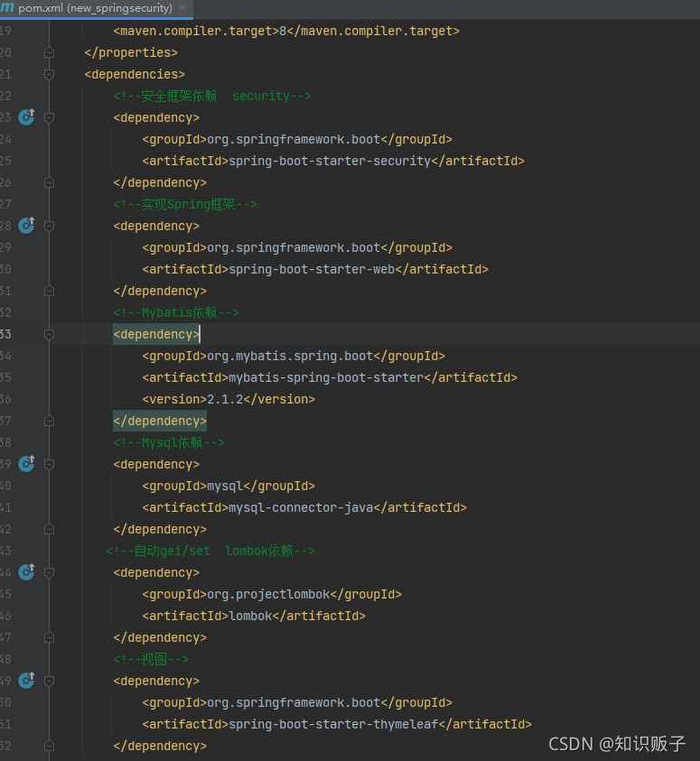Click the maven.compiler.target line
The image size is (700, 761).
[x=286, y=31]
